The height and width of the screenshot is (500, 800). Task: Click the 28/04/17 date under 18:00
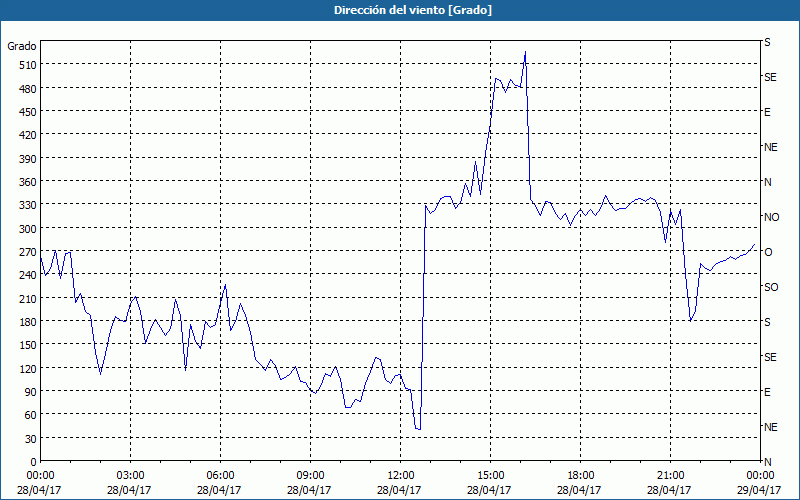pyautogui.click(x=579, y=490)
